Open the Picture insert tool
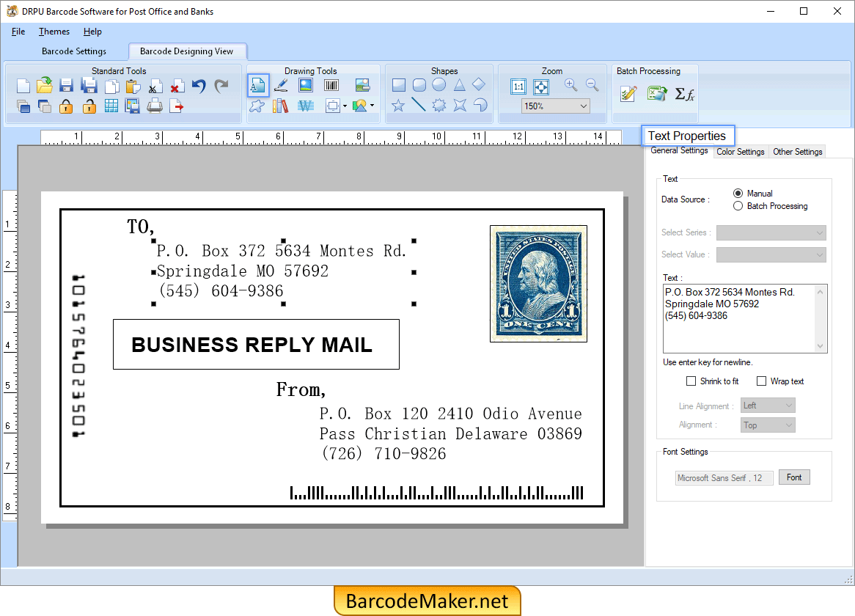The image size is (855, 616). tap(306, 85)
